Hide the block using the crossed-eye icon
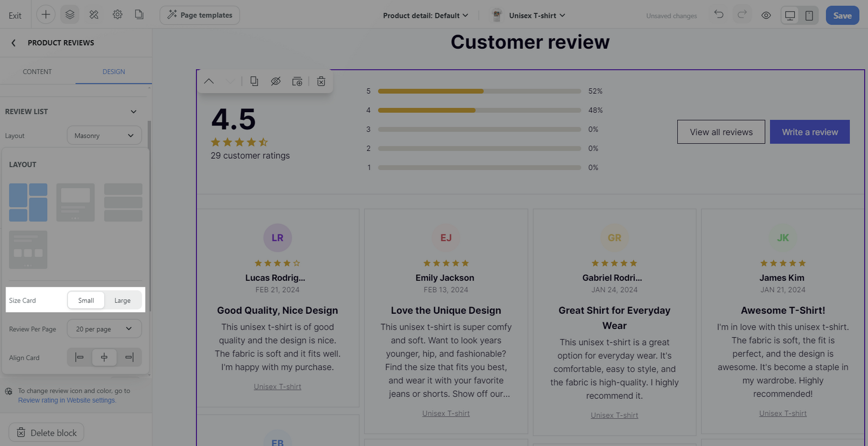The image size is (868, 446). pyautogui.click(x=276, y=81)
